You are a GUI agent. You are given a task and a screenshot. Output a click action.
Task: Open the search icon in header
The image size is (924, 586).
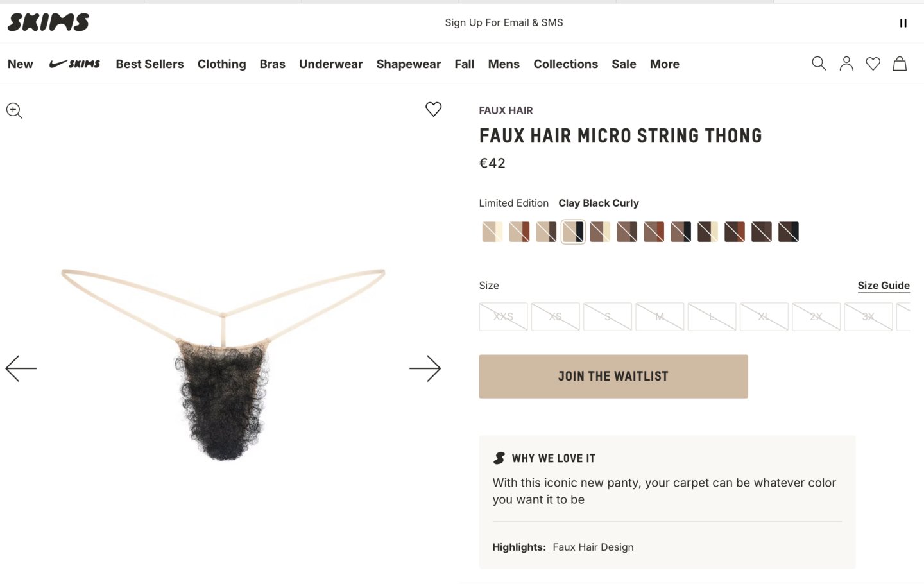click(x=818, y=64)
